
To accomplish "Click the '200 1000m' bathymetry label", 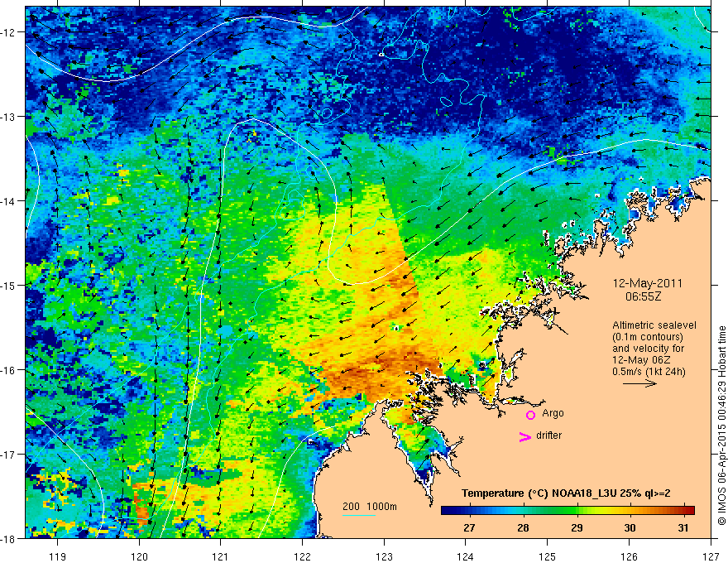I will click(x=370, y=507).
